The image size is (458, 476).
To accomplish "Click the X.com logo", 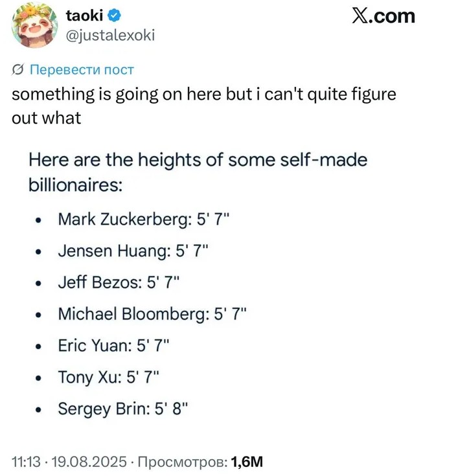I will point(383,16).
